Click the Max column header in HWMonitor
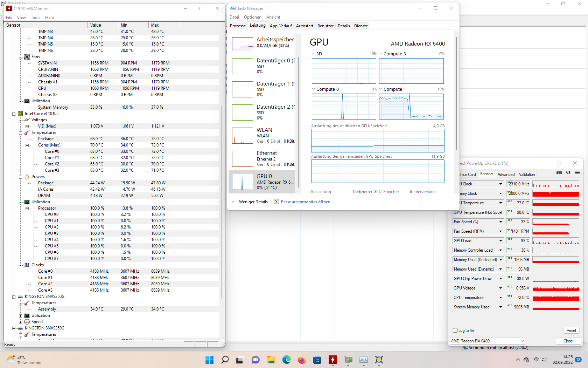This screenshot has height=368, width=588. [x=164, y=25]
